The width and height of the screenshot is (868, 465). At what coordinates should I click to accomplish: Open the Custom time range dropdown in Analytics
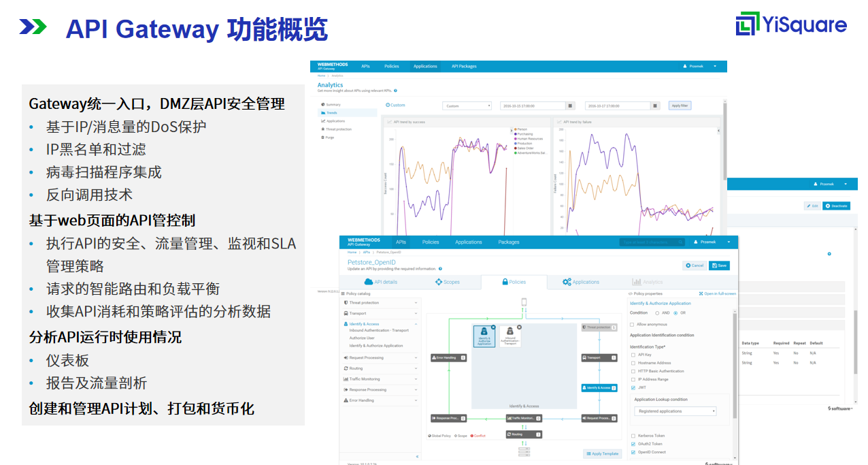(467, 106)
